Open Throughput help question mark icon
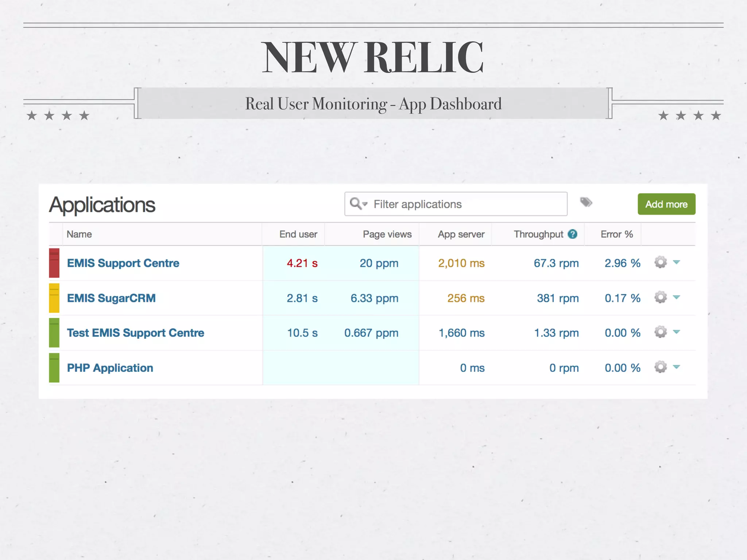This screenshot has width=747, height=560. tap(573, 234)
